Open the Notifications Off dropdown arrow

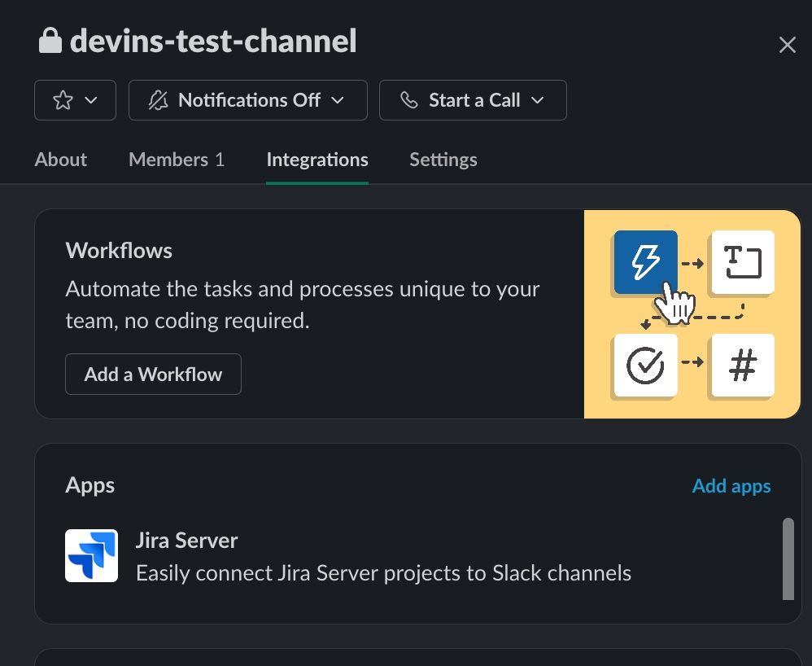(x=338, y=100)
